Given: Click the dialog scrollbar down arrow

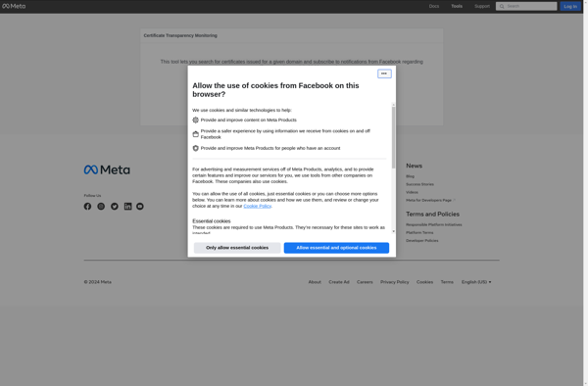Looking at the screenshot, I should 393,231.
